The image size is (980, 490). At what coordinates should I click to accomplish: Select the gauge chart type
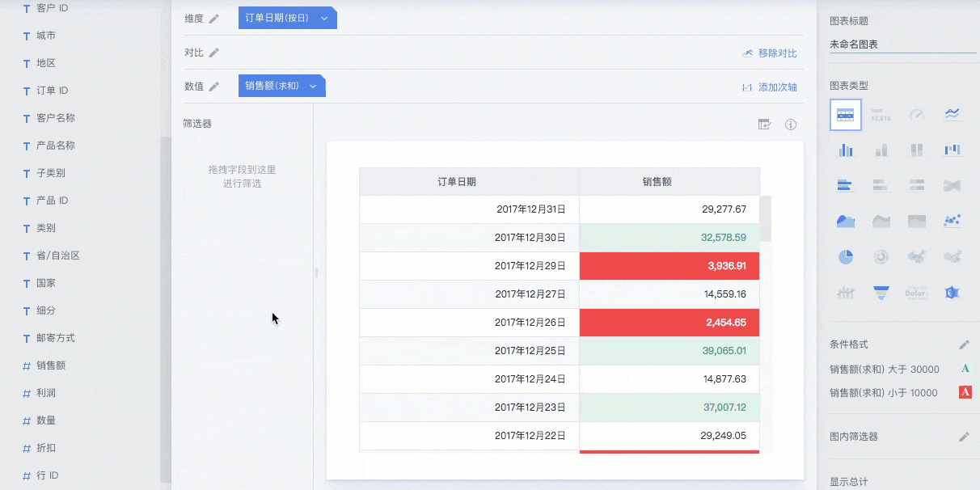[917, 115]
